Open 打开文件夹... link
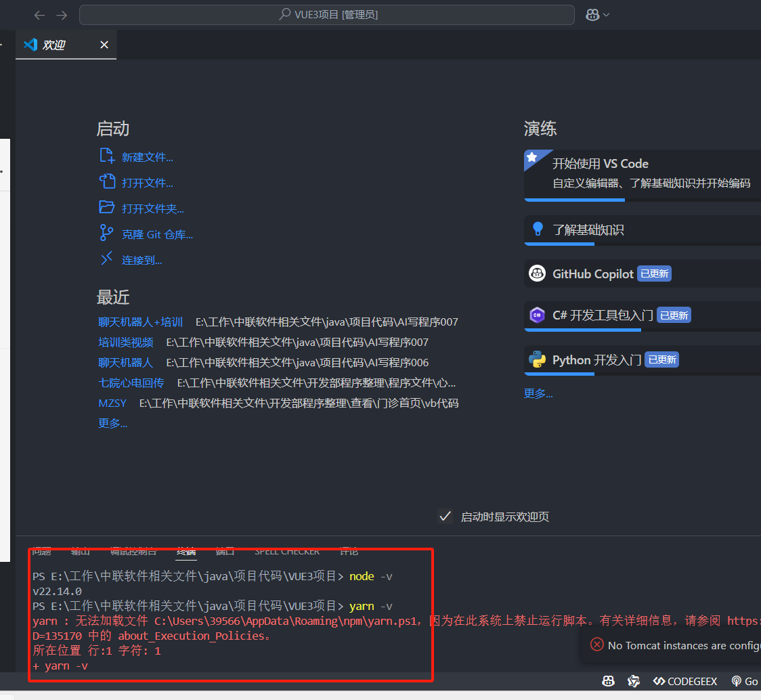 [x=152, y=209]
